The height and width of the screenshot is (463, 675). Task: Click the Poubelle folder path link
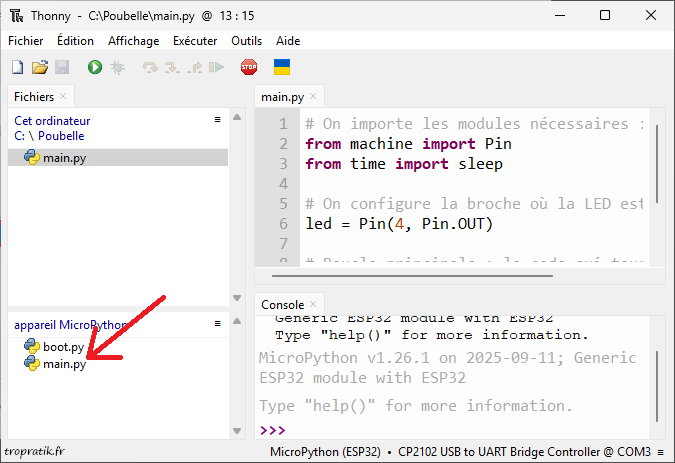[61, 136]
